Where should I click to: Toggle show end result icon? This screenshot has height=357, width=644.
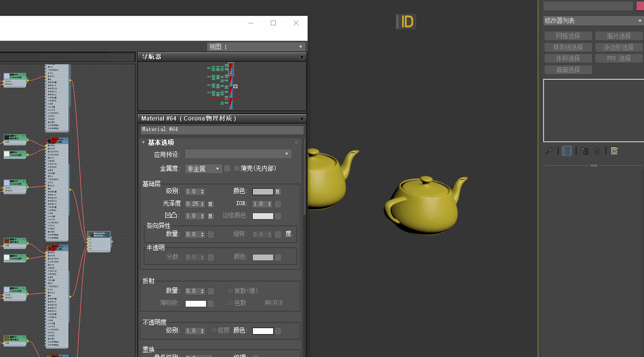coord(567,151)
